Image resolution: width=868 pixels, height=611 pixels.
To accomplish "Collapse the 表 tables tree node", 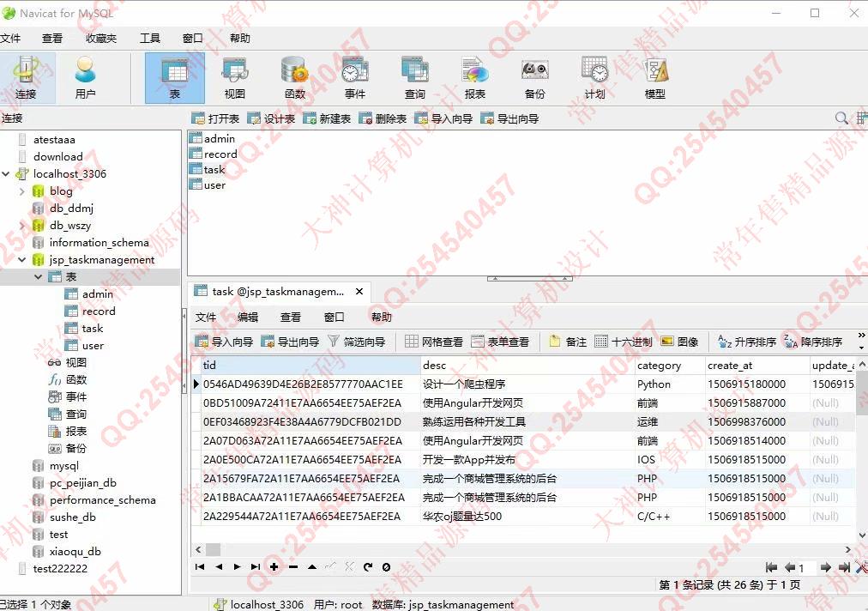I will [39, 277].
